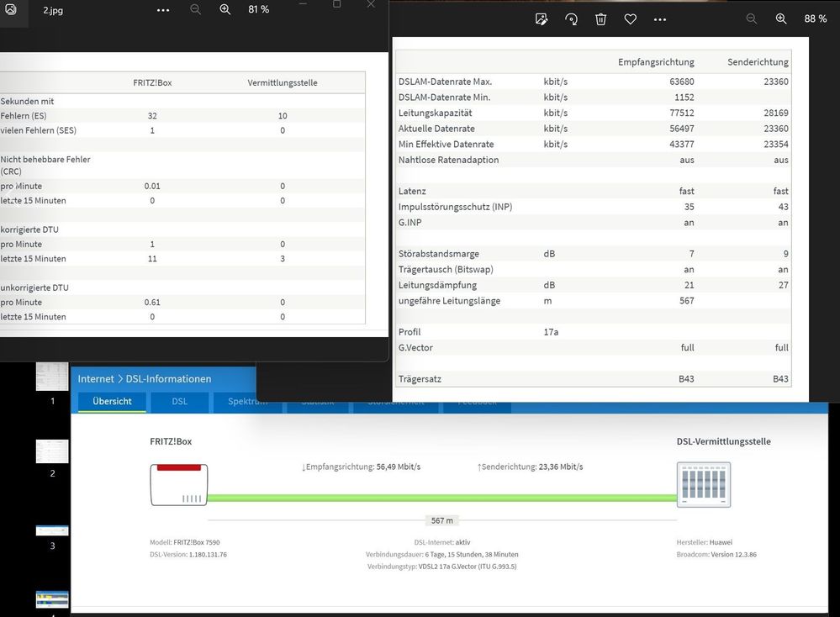Click the Hersteller: Huawei text
Viewport: 840px width, 617px height.
(x=705, y=542)
